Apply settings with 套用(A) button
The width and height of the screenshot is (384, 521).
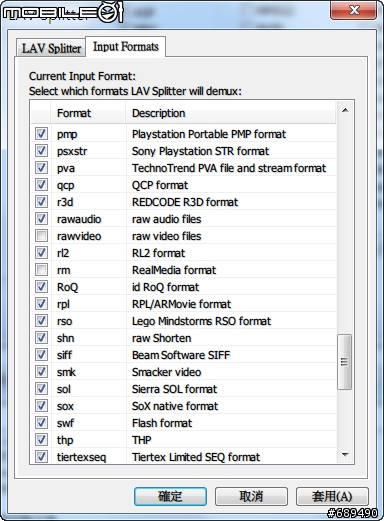332,496
